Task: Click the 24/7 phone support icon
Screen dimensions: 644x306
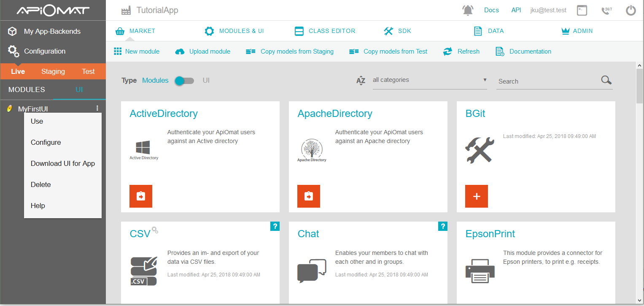Action: coord(606,10)
